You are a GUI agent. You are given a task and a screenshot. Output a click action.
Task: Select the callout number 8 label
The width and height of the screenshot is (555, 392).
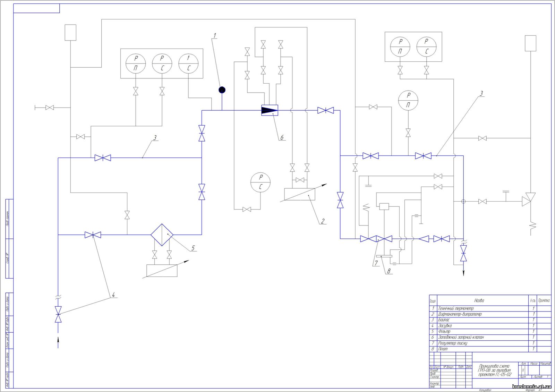(x=389, y=271)
